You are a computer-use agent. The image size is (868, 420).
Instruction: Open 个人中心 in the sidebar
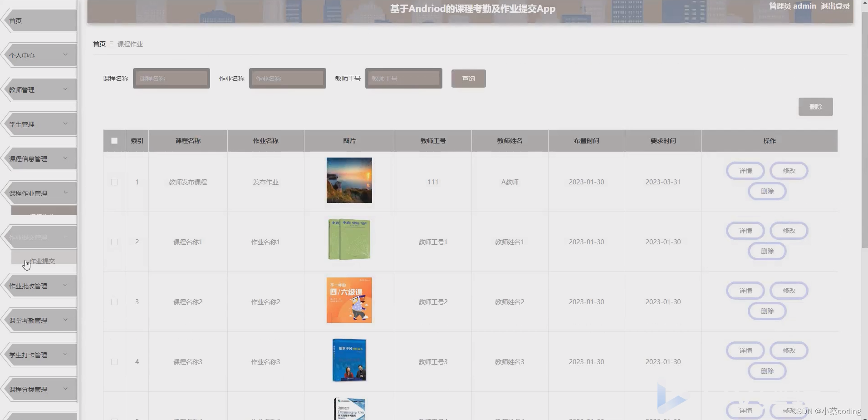40,55
